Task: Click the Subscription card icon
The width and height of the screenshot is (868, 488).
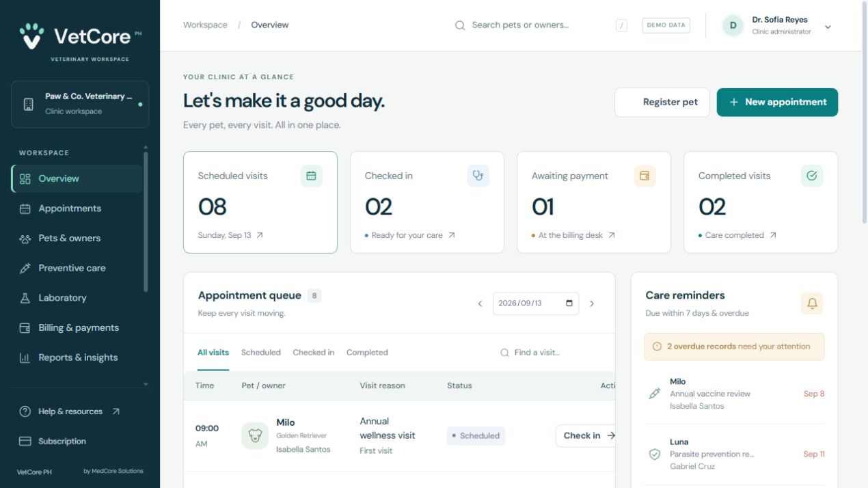Action: pos(25,442)
